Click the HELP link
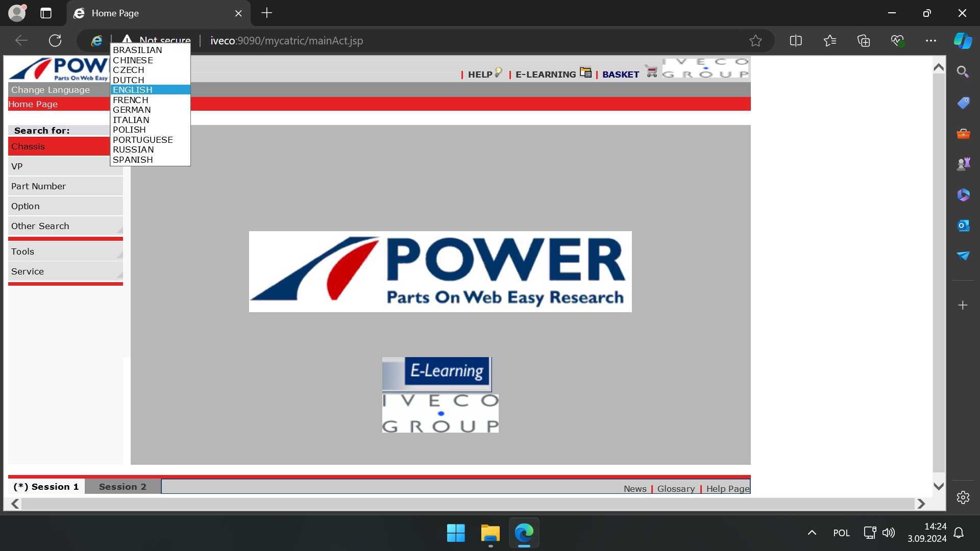980x551 pixels. pos(480,74)
